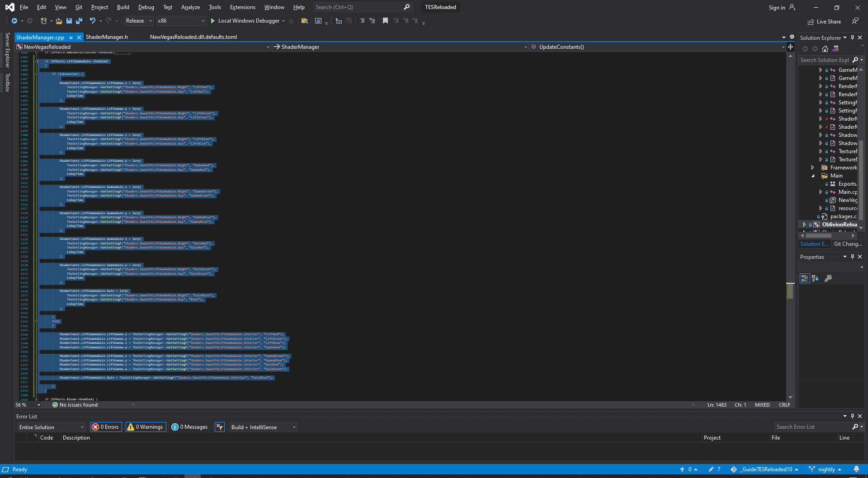Viewport: 868px width, 478px height.
Task: Open the UpdateConstants() member dropdown
Action: pyautogui.click(x=658, y=47)
